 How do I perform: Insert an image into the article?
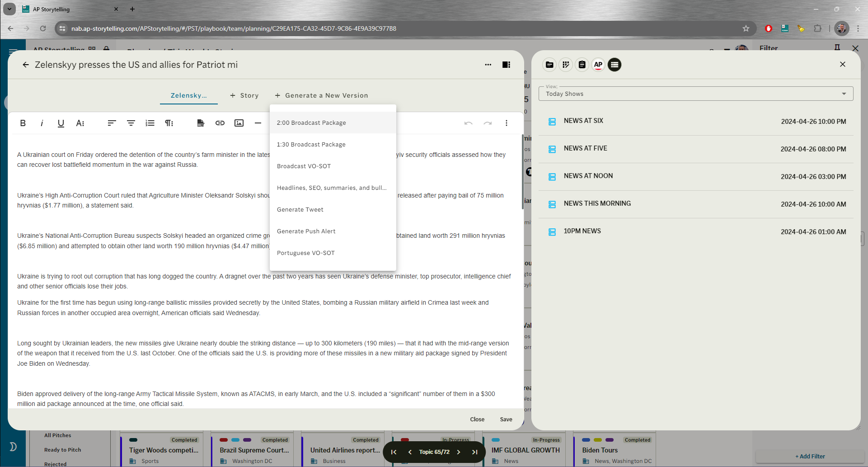[x=239, y=123]
